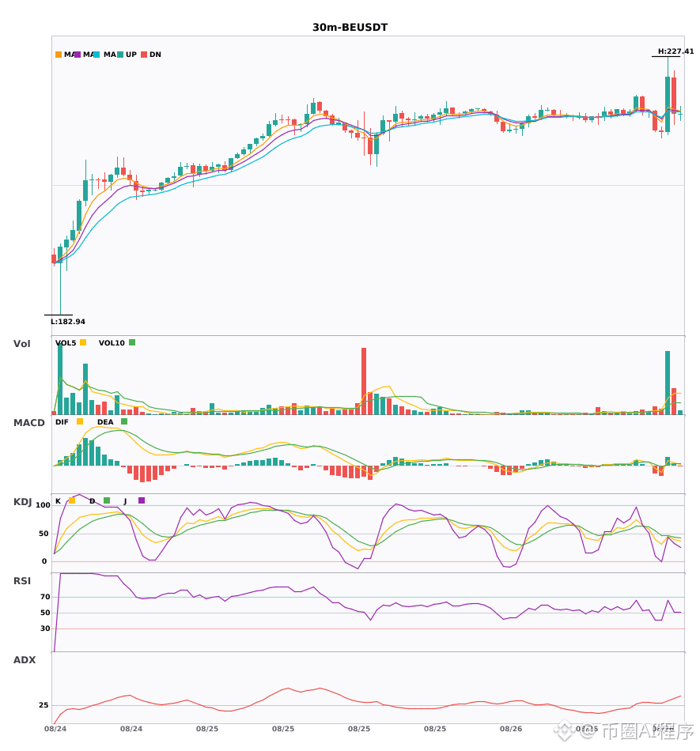Click the green VOL10 legend swatch
Image resolution: width=700 pixels, height=751 pixels.
click(132, 342)
